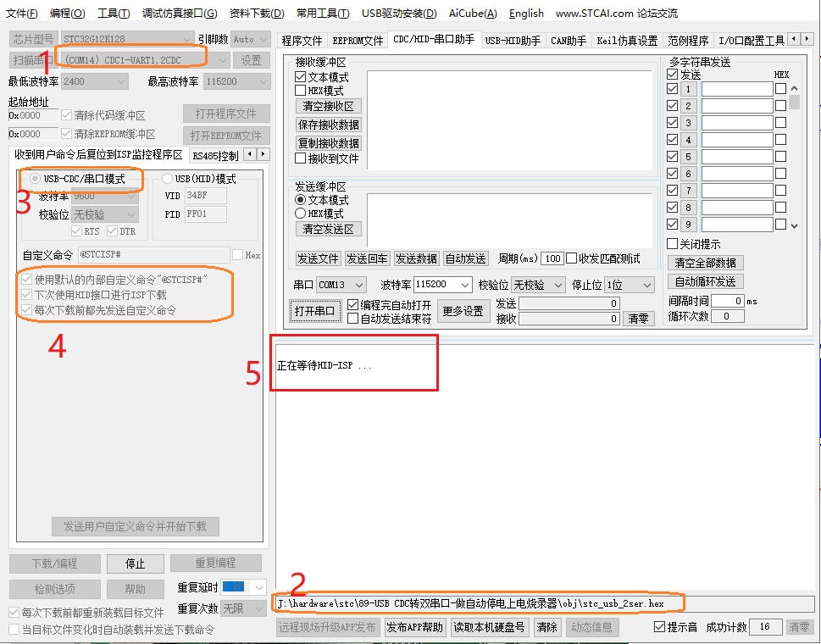This screenshot has width=821, height=644.
Task: Click the up arrow of the multi-string list scrollbar
Action: (x=794, y=88)
